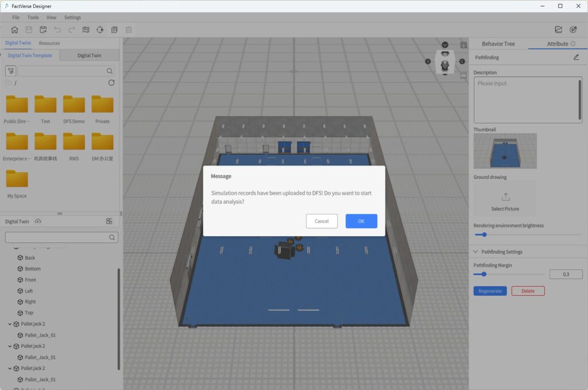Click the pencil edit icon beside Pathfinding

click(576, 57)
